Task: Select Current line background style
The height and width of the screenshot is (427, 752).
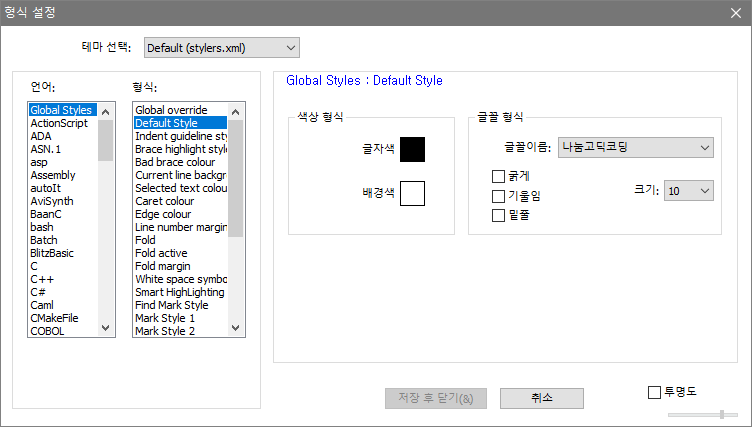Action: click(180, 175)
